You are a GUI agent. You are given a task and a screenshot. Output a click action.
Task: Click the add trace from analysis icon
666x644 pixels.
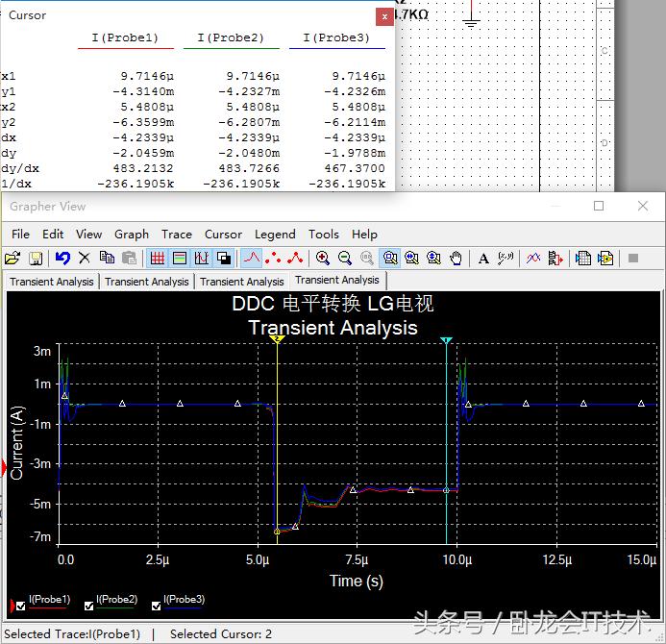coord(555,258)
